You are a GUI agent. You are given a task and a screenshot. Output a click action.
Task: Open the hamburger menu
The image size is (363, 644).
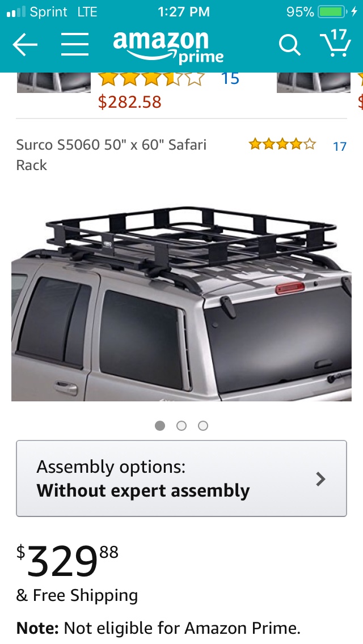coord(75,44)
